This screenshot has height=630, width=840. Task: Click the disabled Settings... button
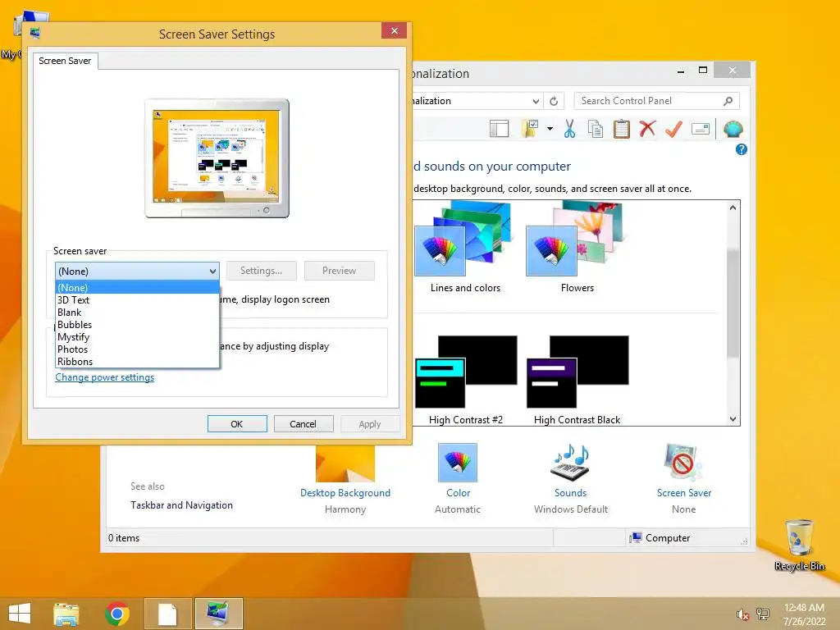[261, 271]
